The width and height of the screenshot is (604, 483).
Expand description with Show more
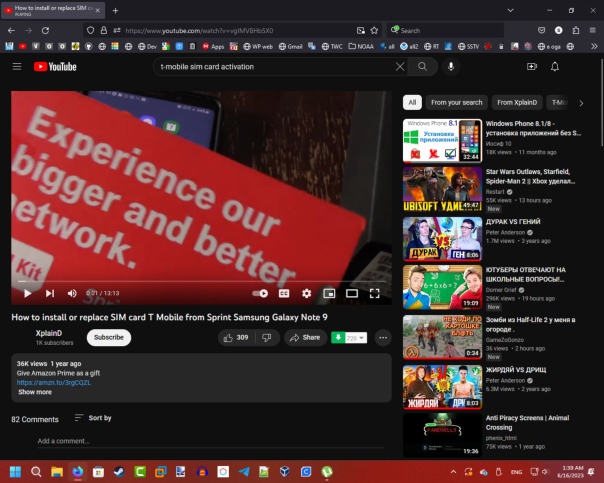(x=35, y=392)
